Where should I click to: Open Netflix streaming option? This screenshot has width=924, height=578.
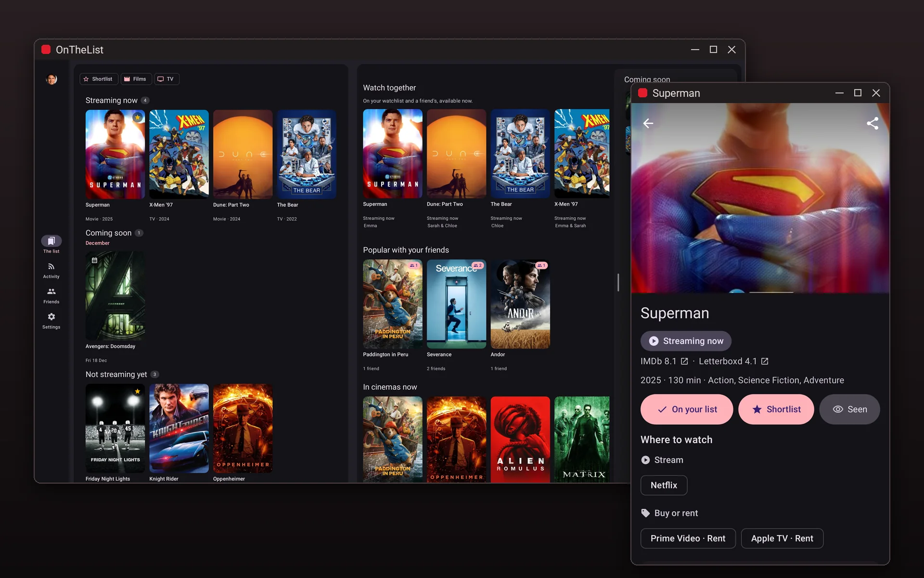click(x=664, y=485)
